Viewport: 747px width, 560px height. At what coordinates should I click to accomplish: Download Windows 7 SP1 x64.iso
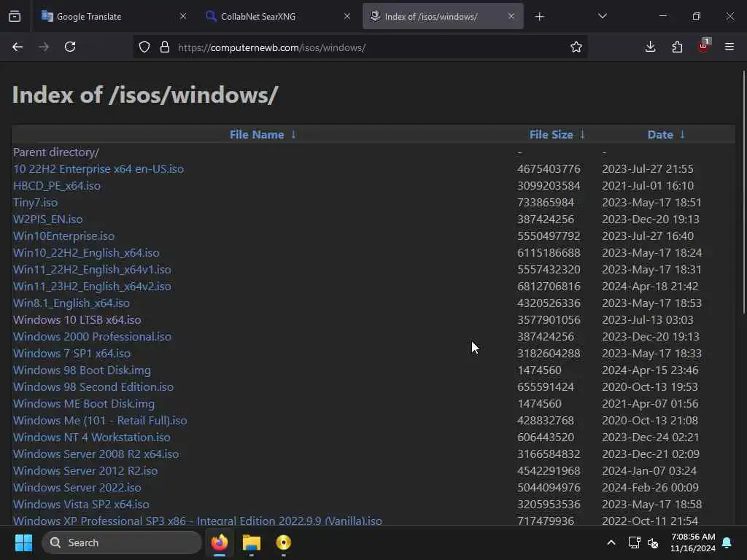coord(72,354)
